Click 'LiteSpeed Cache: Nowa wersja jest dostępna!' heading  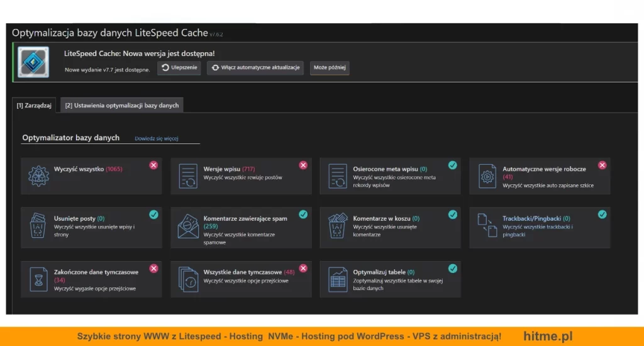click(139, 53)
